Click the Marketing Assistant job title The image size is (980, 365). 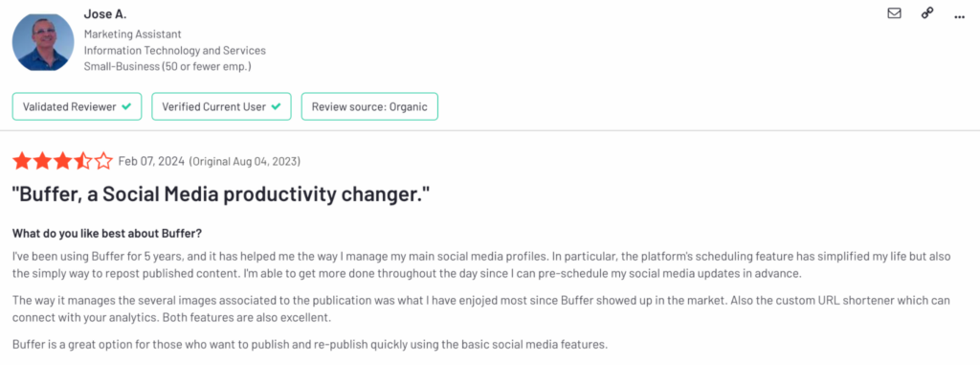point(132,34)
